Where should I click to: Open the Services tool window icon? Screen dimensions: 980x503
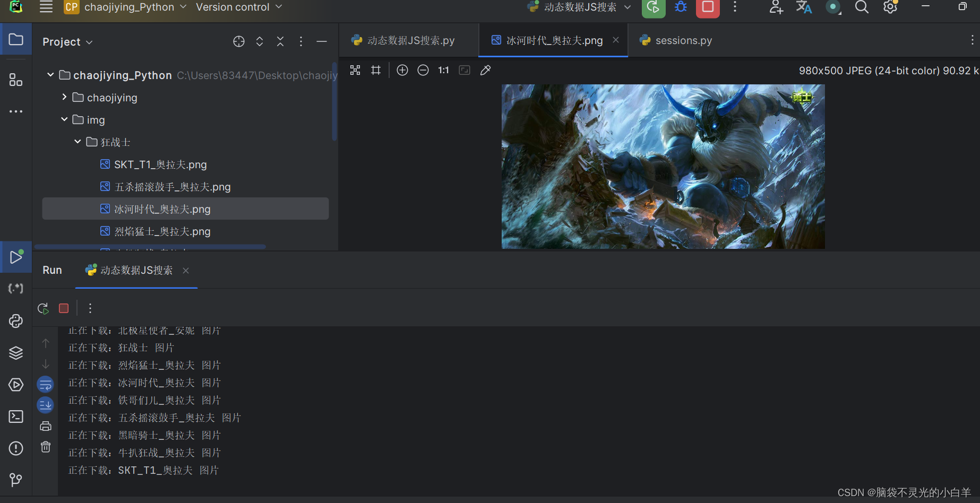click(x=16, y=385)
